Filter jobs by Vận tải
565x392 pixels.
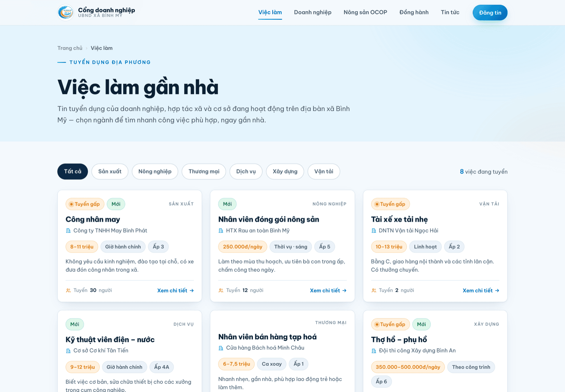click(324, 171)
